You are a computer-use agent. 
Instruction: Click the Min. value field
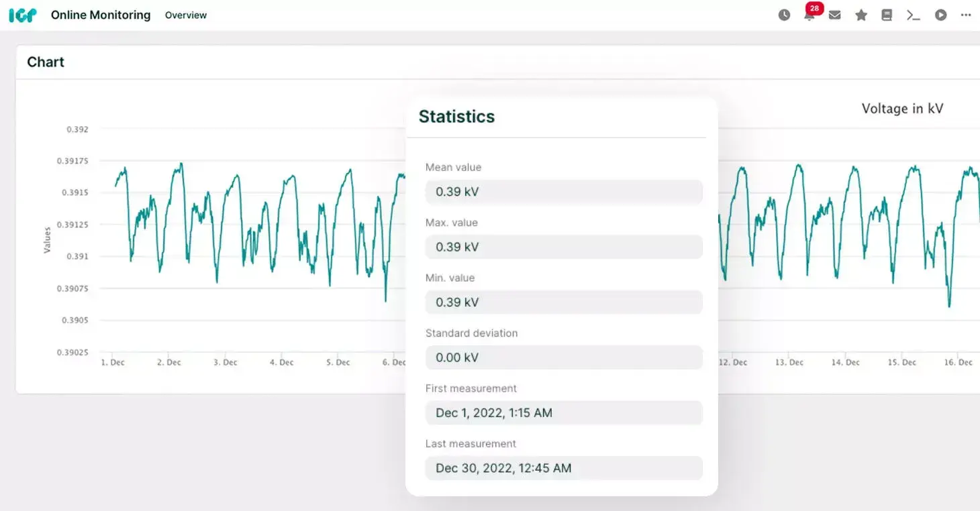click(x=564, y=302)
